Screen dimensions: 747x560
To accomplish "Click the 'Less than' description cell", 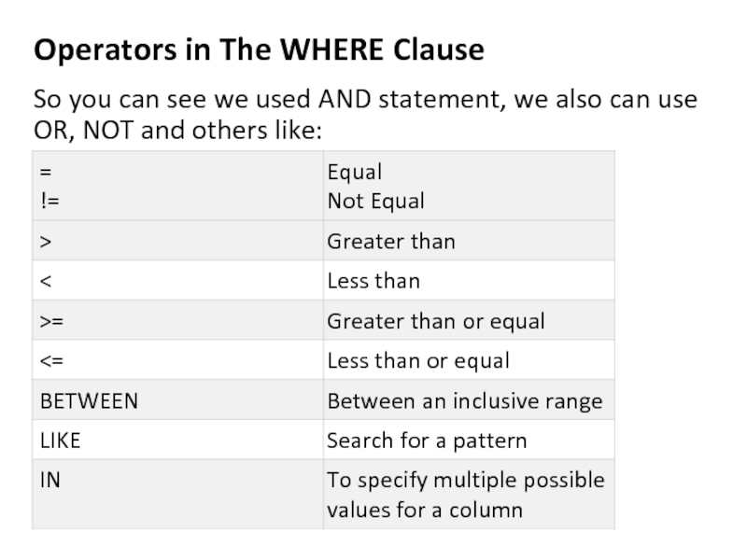I will [373, 281].
